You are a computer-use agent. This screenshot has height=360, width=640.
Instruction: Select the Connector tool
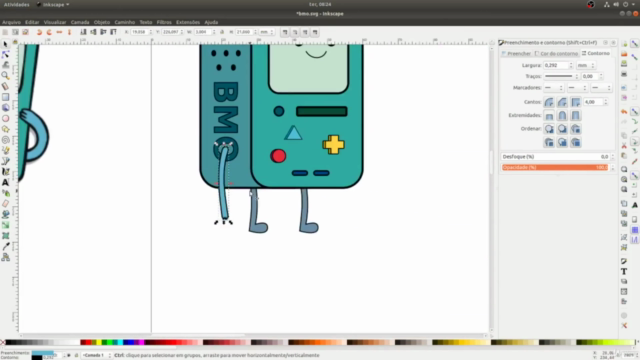pos(5,257)
